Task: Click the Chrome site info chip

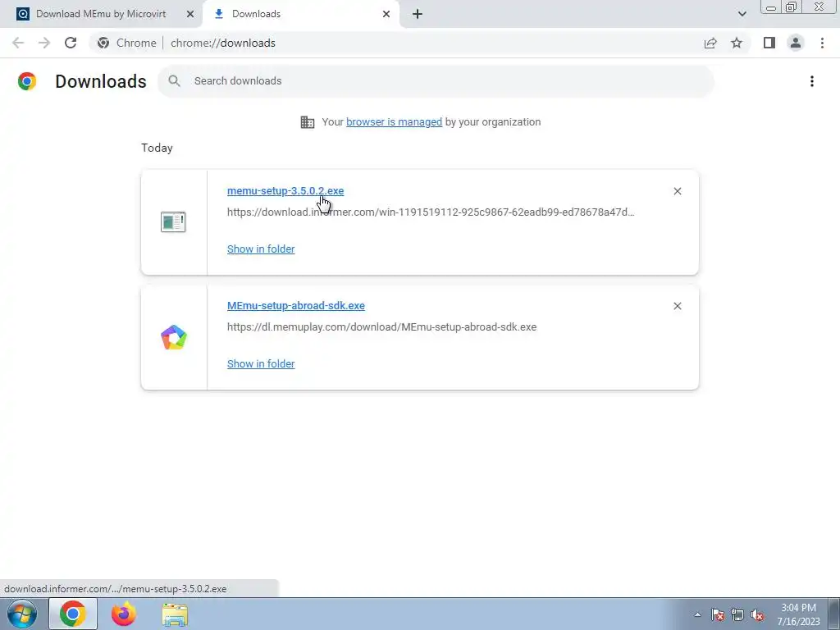Action: [126, 43]
